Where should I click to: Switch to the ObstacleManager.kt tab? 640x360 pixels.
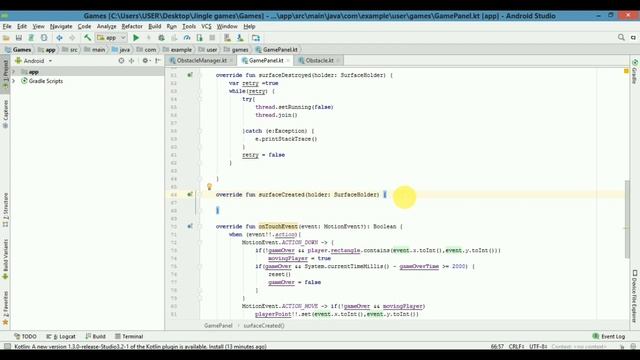201,60
